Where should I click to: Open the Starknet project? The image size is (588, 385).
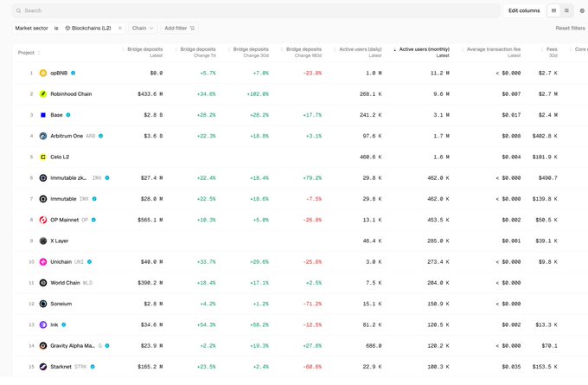61,367
